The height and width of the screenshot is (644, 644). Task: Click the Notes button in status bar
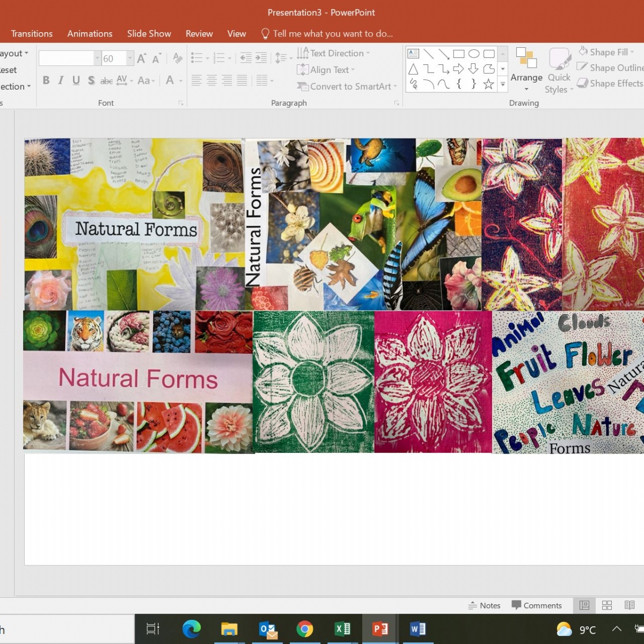(x=484, y=605)
